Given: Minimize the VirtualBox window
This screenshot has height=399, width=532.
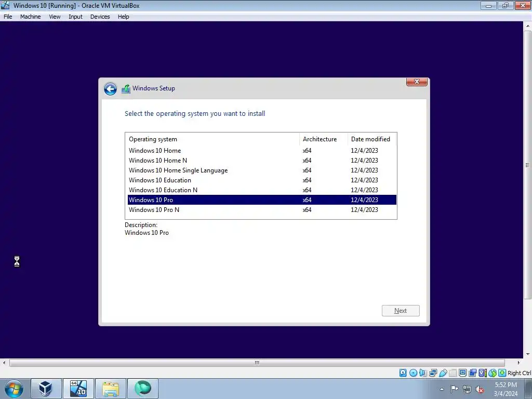Looking at the screenshot, I should pyautogui.click(x=488, y=5).
